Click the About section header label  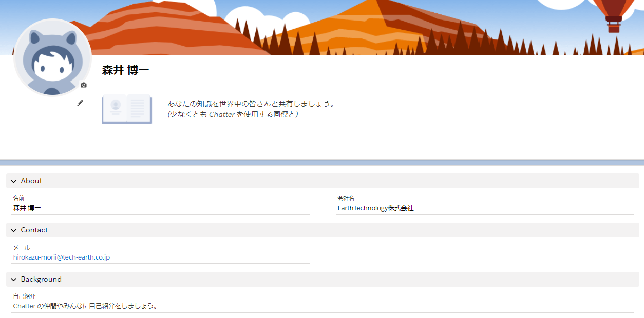point(31,181)
